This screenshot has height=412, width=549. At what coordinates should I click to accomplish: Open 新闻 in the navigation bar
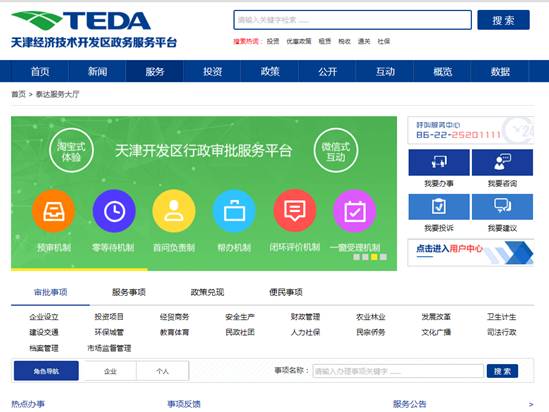pos(97,71)
